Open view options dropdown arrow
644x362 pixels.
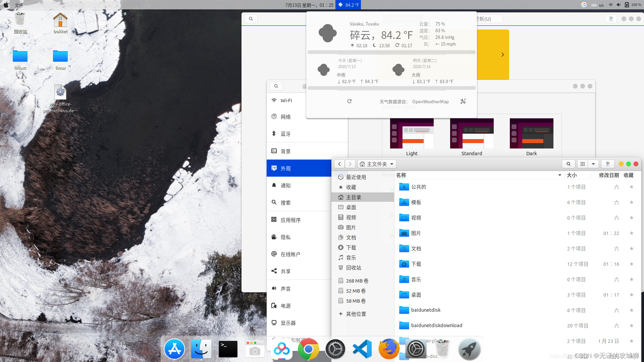tap(593, 164)
